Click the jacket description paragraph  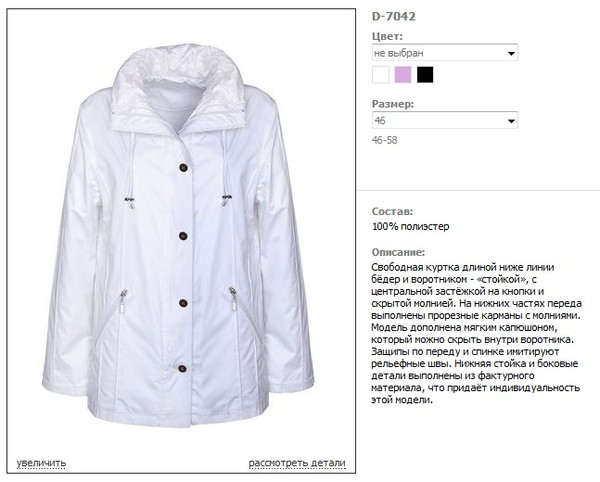pyautogui.click(x=476, y=333)
